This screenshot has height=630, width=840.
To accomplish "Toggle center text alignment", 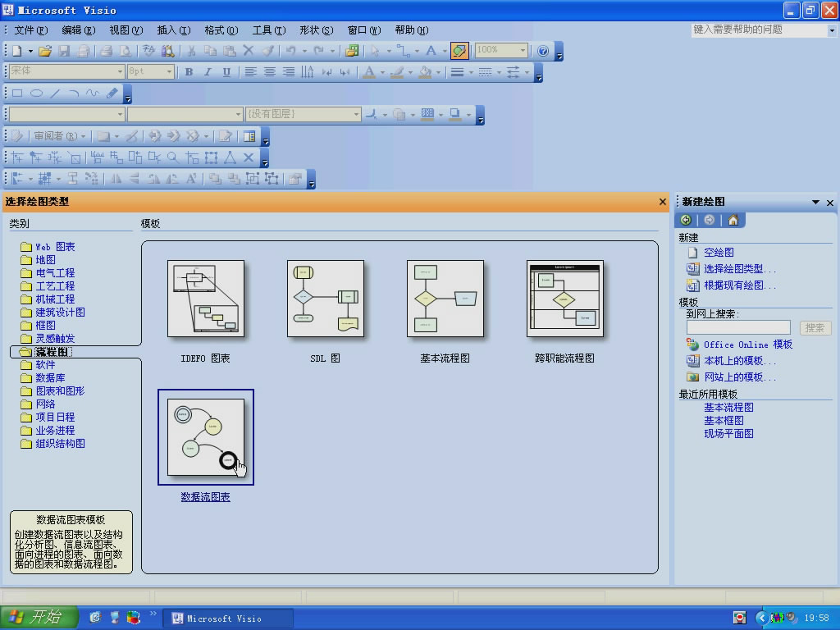I will tap(269, 72).
